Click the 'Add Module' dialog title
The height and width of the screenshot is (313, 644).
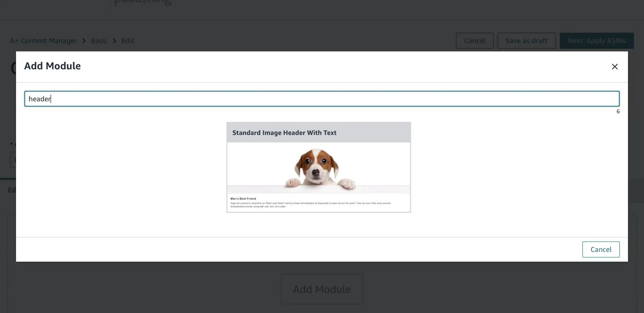(53, 66)
